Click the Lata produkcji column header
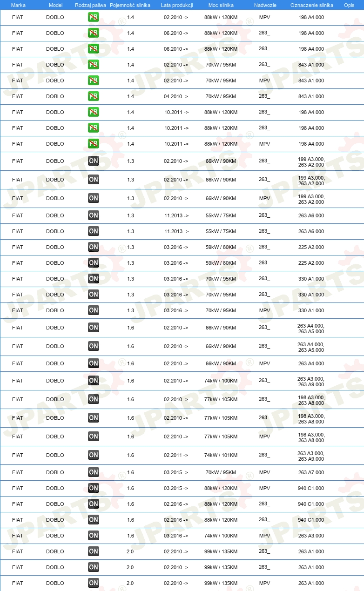Screen dimensions: 364x591 point(176,5)
